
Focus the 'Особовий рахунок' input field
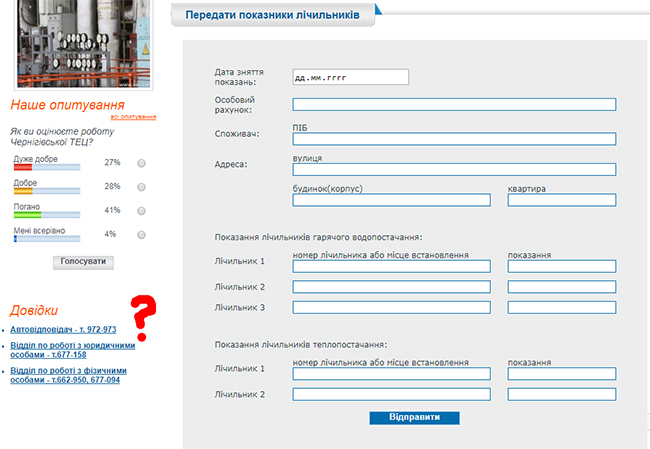click(454, 104)
